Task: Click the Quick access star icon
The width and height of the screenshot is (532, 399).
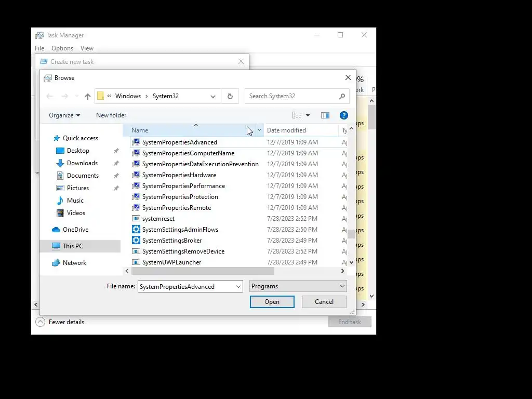Action: pyautogui.click(x=57, y=138)
